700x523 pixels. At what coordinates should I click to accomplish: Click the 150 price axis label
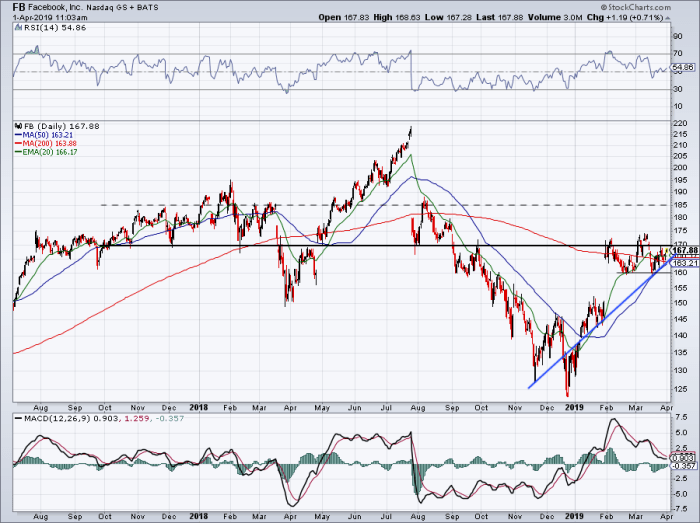point(681,303)
